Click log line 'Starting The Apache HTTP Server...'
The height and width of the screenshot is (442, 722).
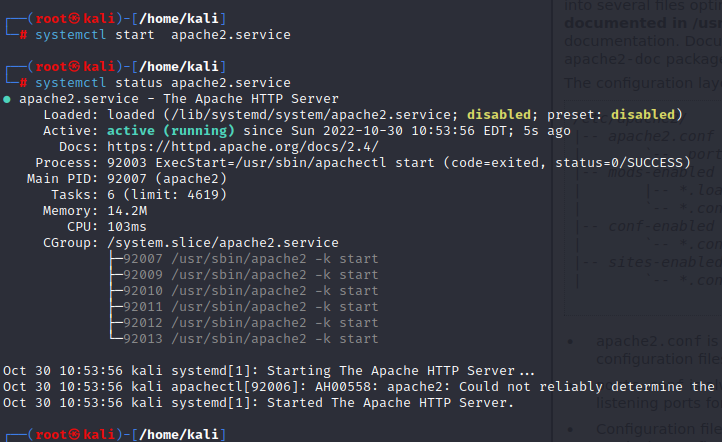pyautogui.click(x=269, y=371)
